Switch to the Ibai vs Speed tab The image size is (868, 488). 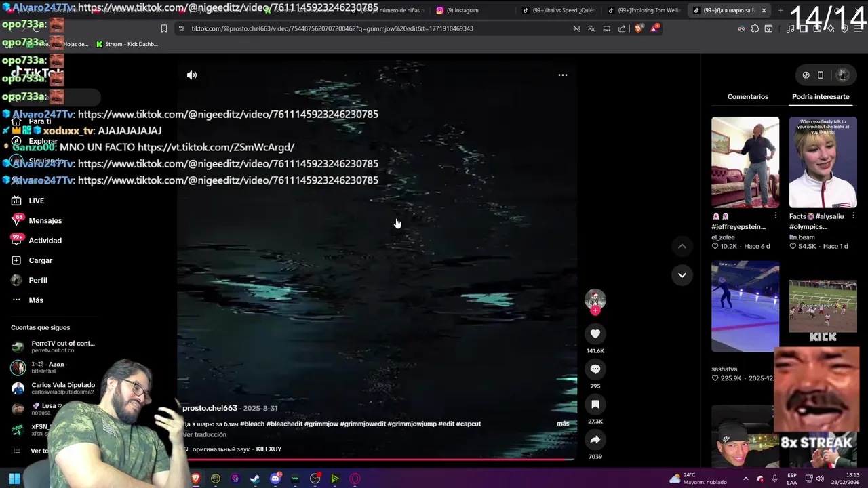pos(559,10)
